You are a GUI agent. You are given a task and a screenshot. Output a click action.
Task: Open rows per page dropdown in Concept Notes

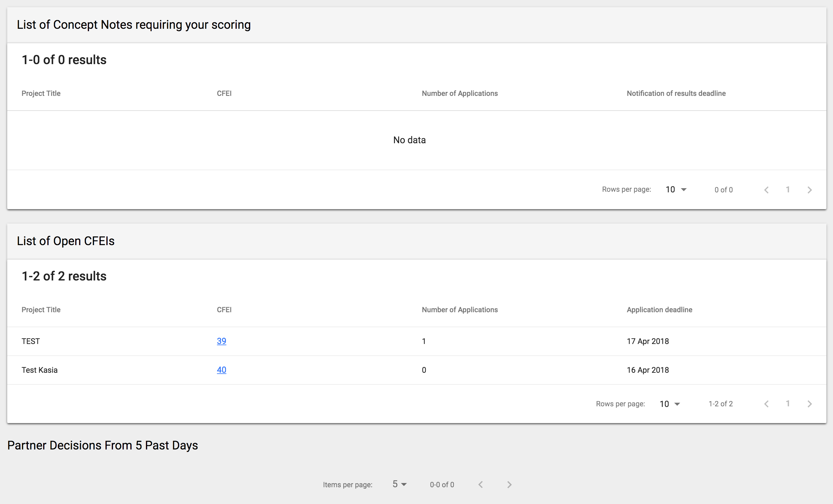(x=676, y=190)
